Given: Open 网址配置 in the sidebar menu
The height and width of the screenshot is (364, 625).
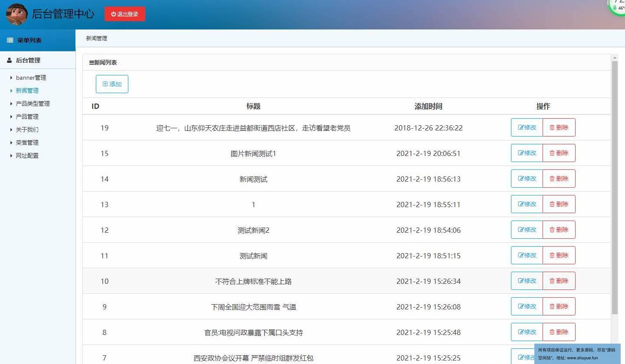Looking at the screenshot, I should tap(27, 156).
